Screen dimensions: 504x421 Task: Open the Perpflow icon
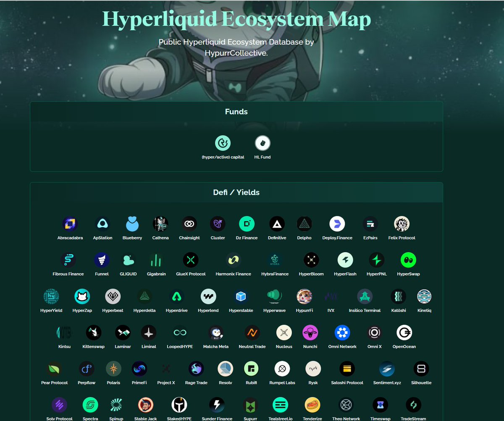coord(87,369)
